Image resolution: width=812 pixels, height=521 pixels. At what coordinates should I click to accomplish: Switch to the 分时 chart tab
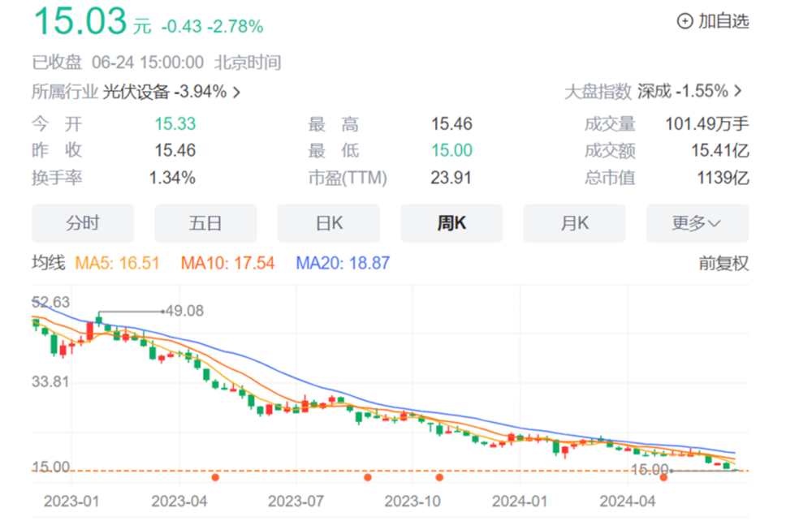(x=82, y=223)
